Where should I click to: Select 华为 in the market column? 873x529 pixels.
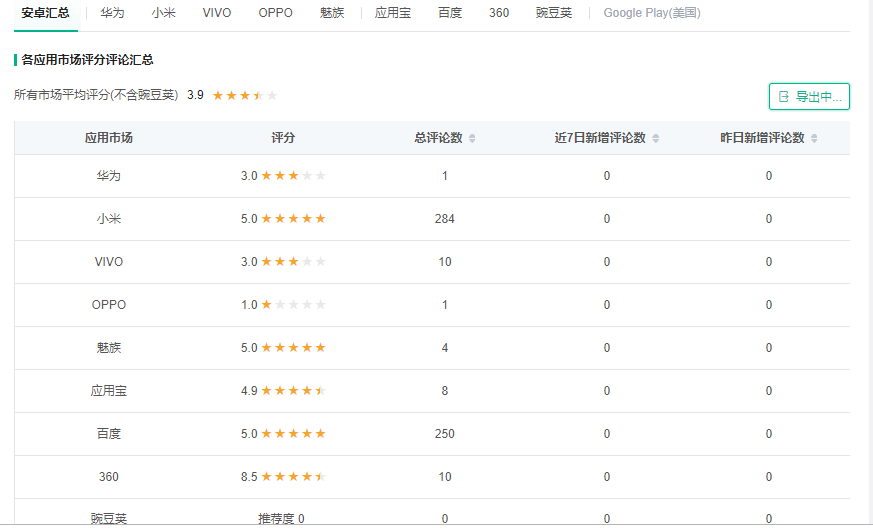109,176
